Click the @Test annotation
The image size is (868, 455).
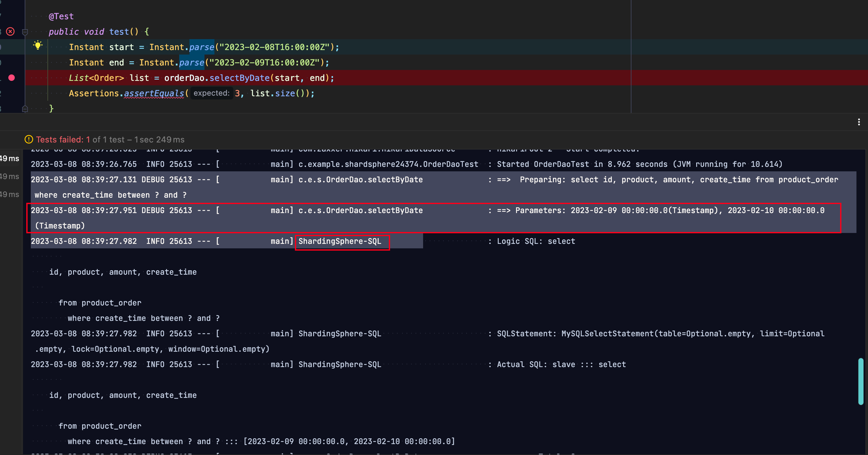[61, 16]
